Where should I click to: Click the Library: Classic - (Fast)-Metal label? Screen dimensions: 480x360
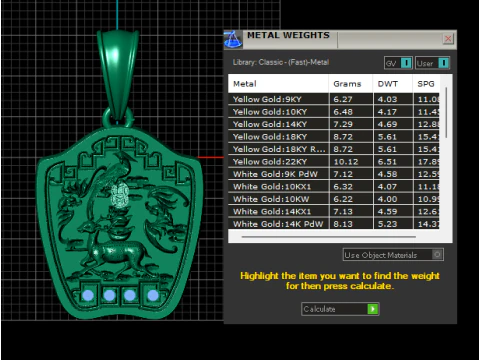pyautogui.click(x=281, y=62)
